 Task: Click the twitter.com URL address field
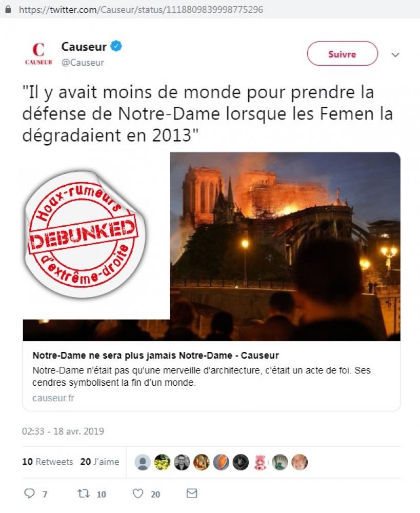click(141, 9)
